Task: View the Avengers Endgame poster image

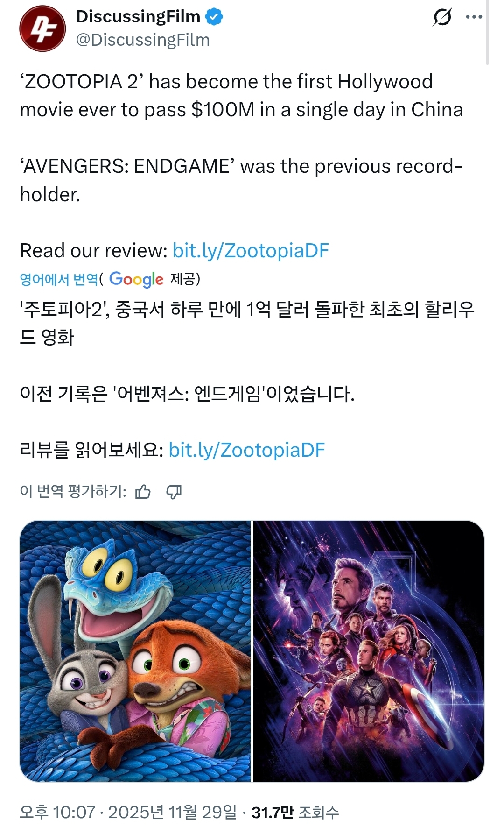Action: pyautogui.click(x=369, y=651)
